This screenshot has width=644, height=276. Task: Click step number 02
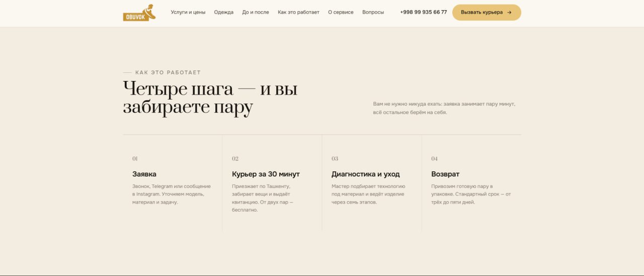pos(235,159)
